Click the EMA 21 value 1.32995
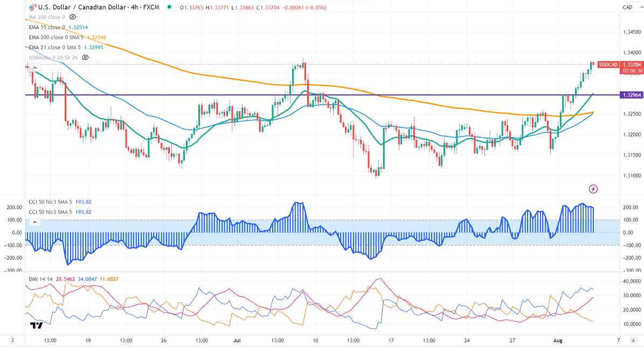 coord(94,47)
